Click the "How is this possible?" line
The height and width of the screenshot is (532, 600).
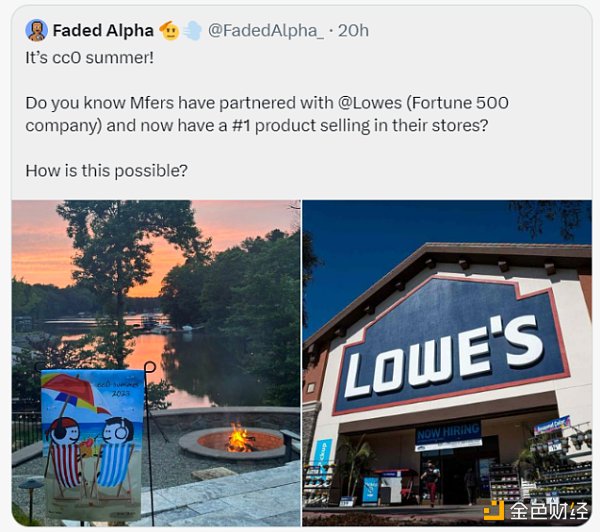point(106,170)
